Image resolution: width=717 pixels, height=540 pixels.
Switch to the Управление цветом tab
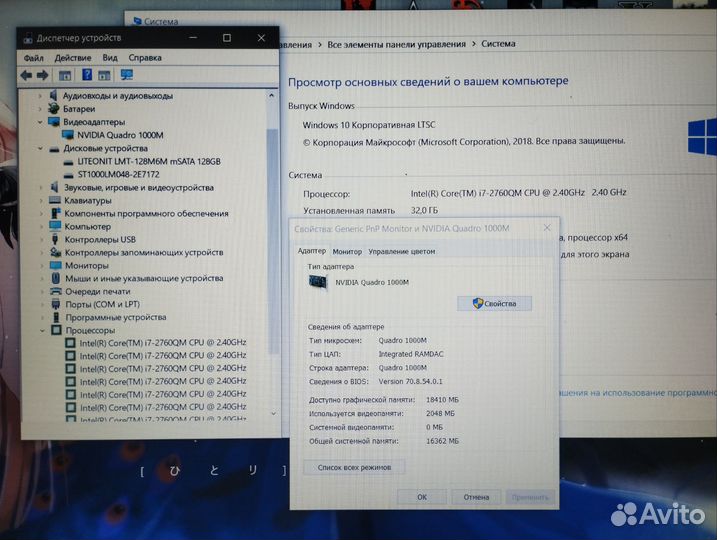[x=401, y=251]
